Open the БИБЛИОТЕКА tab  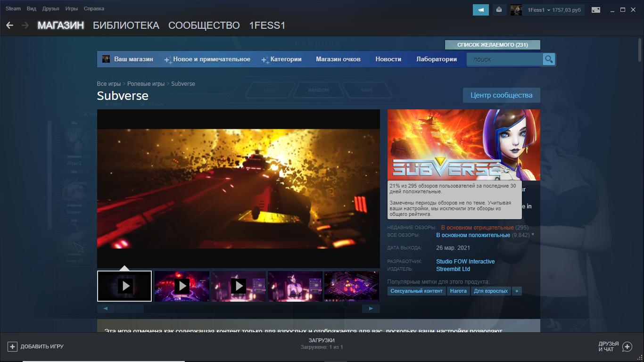pos(126,25)
